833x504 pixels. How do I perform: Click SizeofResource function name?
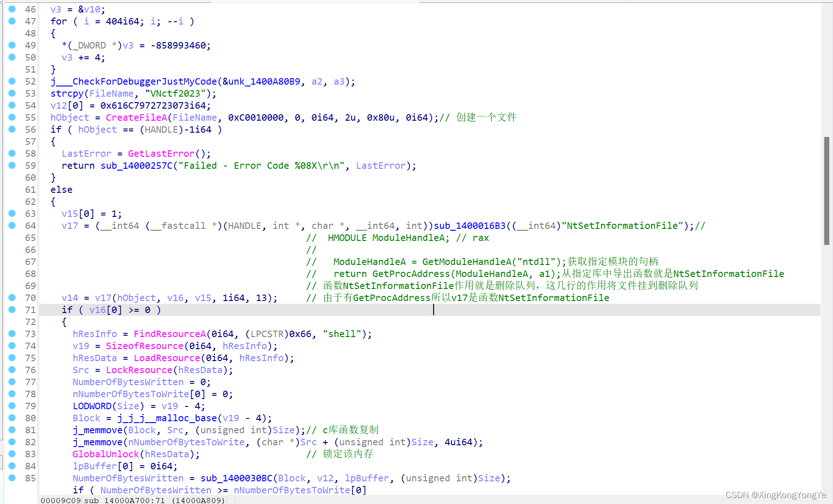145,346
